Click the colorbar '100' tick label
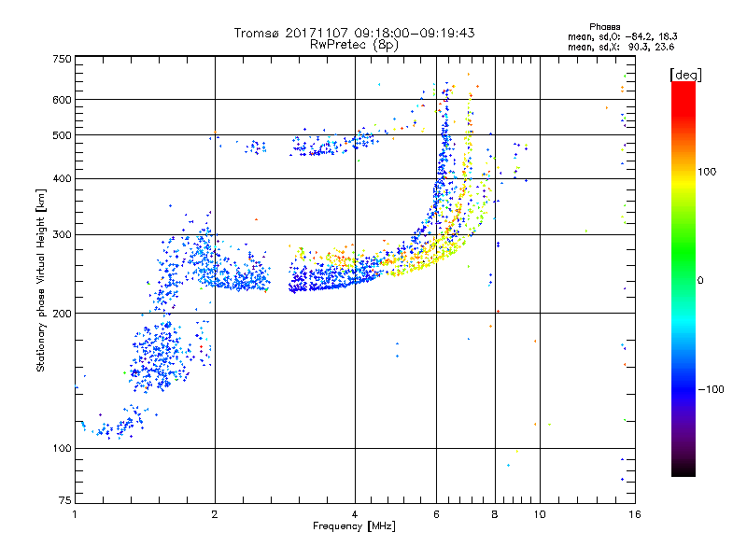This screenshot has height=560, width=747. tap(707, 172)
